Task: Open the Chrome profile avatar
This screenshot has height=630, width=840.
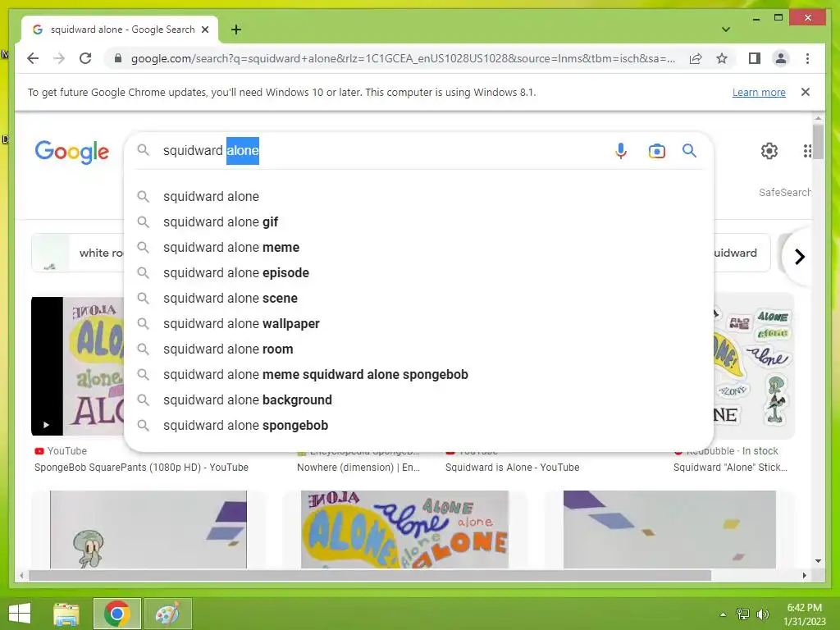Action: click(781, 58)
